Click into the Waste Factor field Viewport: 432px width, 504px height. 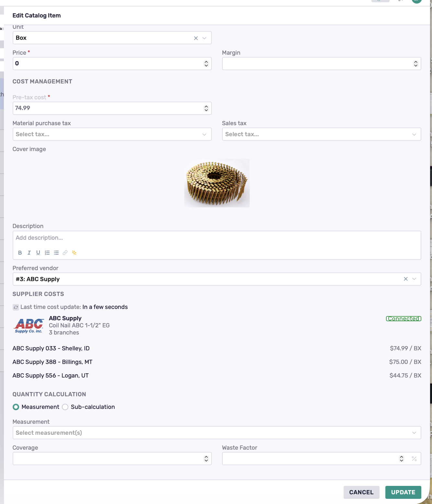(322, 459)
